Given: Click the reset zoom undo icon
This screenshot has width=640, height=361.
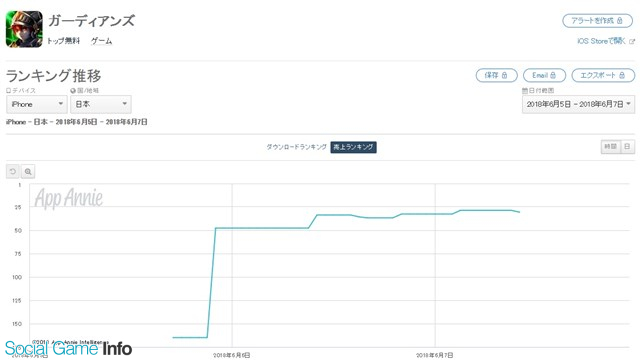Looking at the screenshot, I should (13, 172).
